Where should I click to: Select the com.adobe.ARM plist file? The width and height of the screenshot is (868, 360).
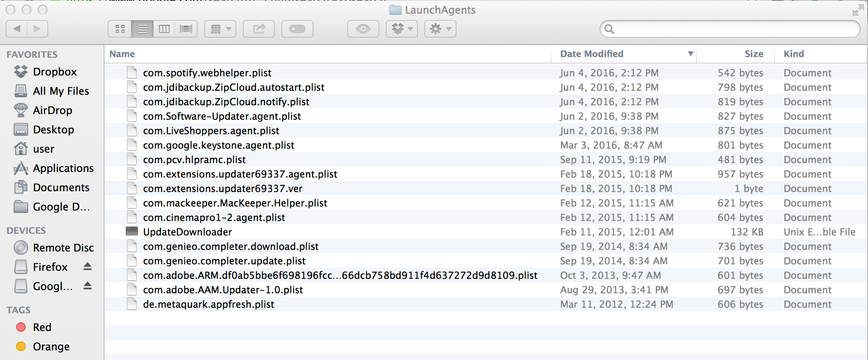[340, 275]
